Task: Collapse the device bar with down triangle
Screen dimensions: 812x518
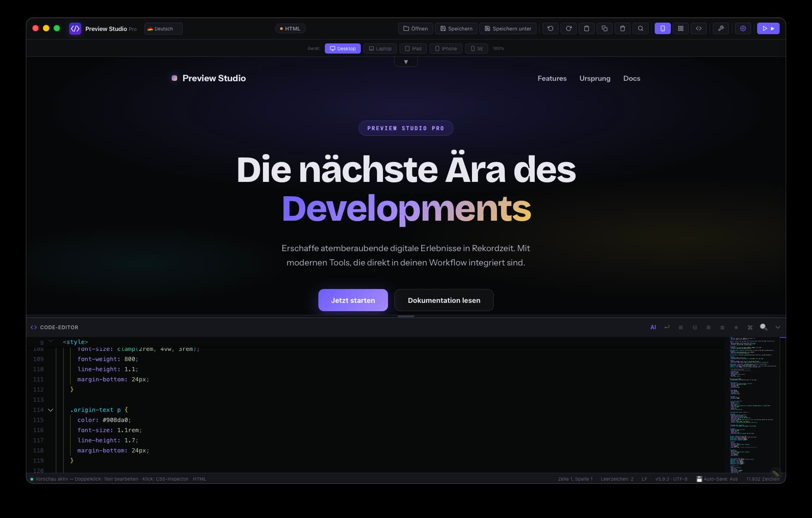Action: (x=406, y=62)
